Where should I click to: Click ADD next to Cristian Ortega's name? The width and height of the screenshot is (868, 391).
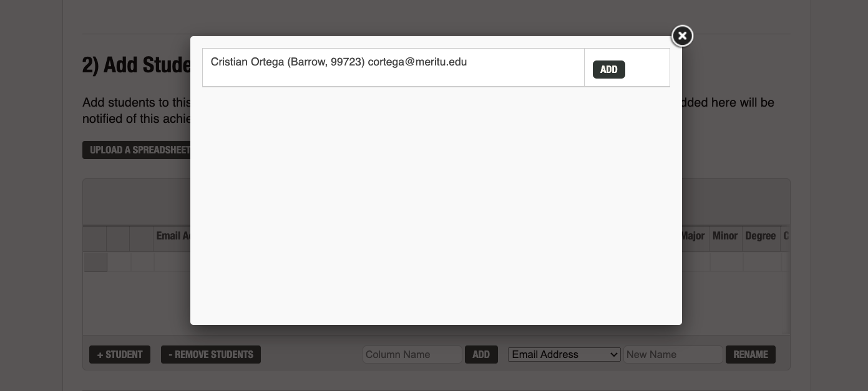[x=608, y=69]
